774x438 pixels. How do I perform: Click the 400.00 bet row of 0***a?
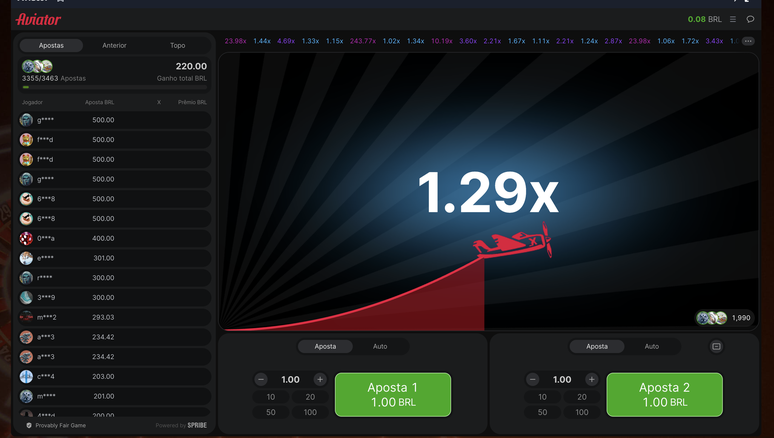click(x=115, y=238)
